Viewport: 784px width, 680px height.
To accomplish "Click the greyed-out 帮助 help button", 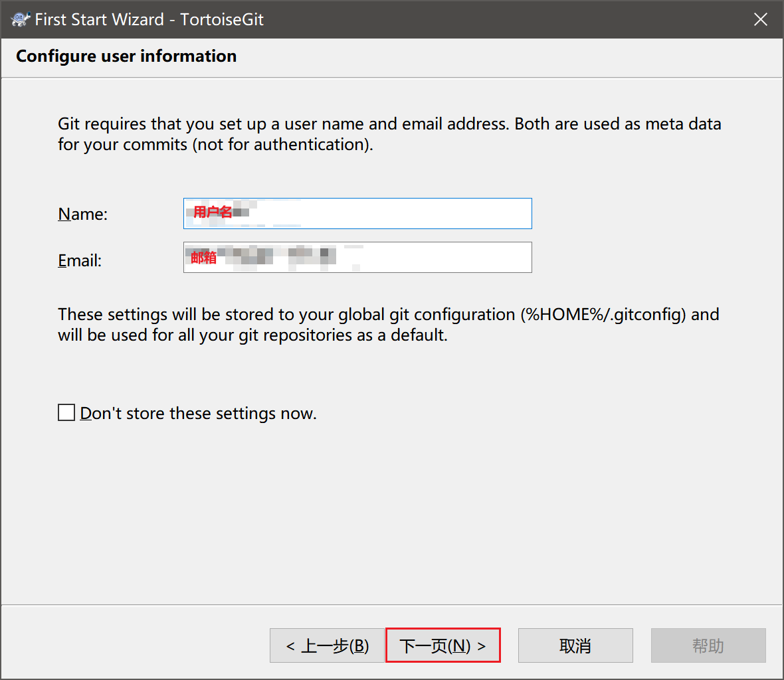I will click(x=708, y=645).
